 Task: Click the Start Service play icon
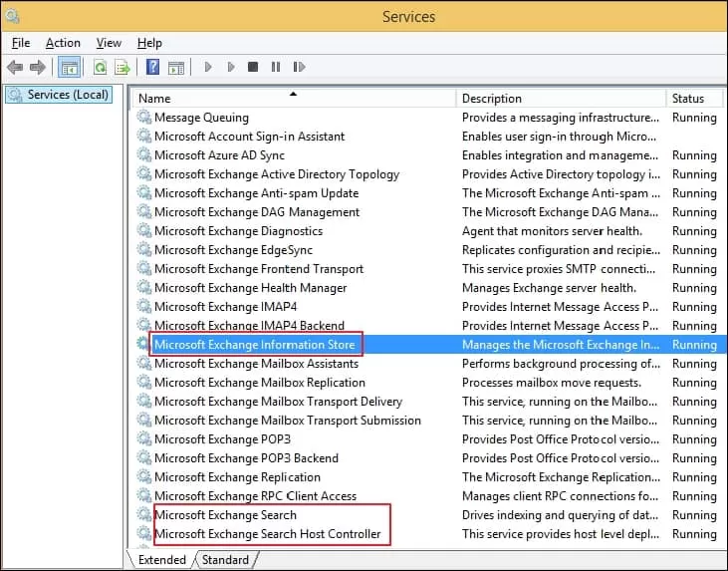(208, 67)
